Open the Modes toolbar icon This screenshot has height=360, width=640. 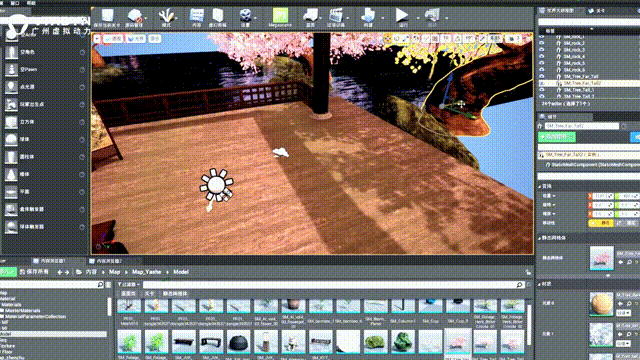[167, 18]
